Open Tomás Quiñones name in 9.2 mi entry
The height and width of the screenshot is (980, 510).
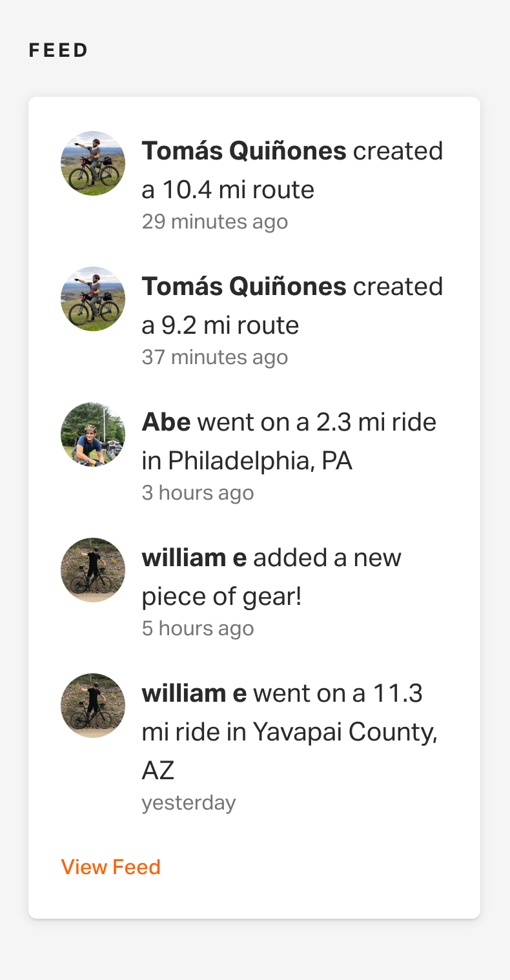(x=244, y=287)
